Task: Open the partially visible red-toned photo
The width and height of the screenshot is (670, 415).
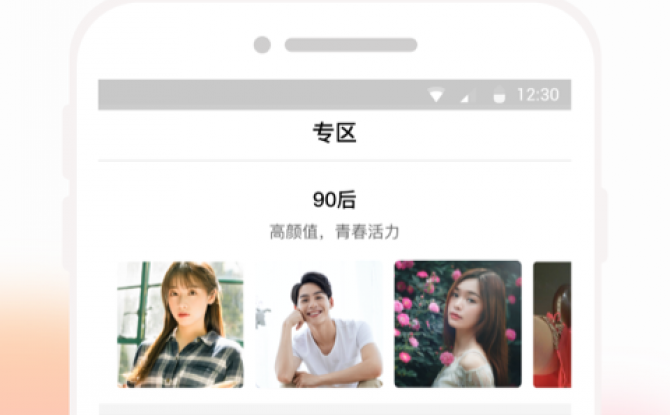Action: tap(552, 324)
